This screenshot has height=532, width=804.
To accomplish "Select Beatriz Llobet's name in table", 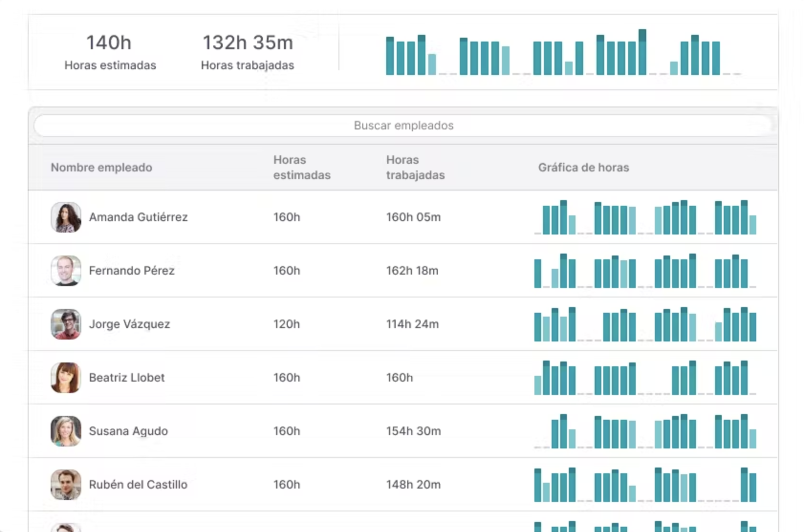I will [x=127, y=378].
